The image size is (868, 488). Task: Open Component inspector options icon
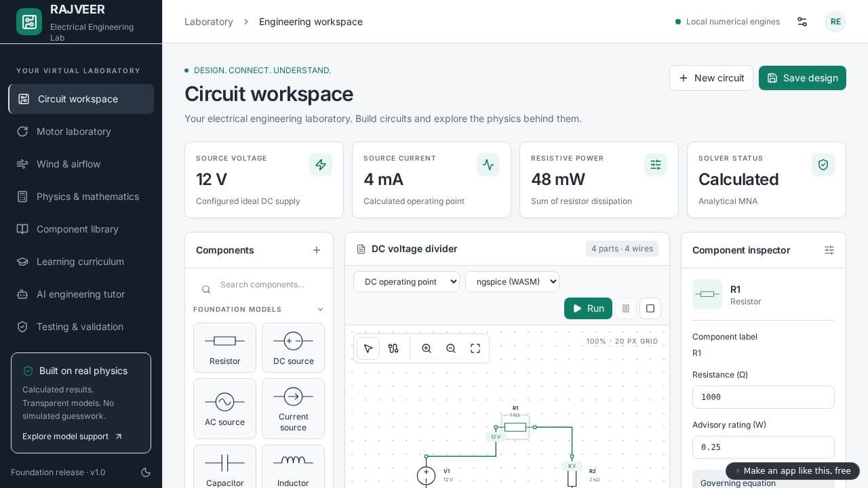[829, 250]
